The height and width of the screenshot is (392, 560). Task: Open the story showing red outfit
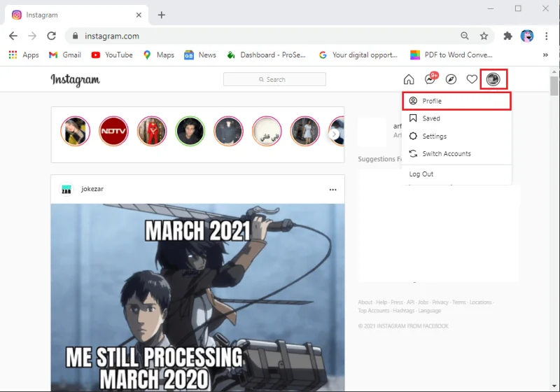pos(152,131)
